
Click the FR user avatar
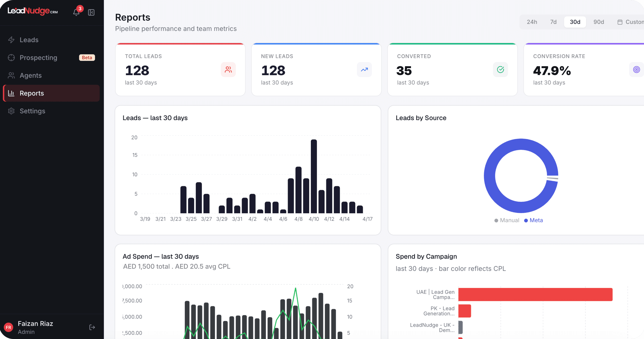[x=9, y=327]
